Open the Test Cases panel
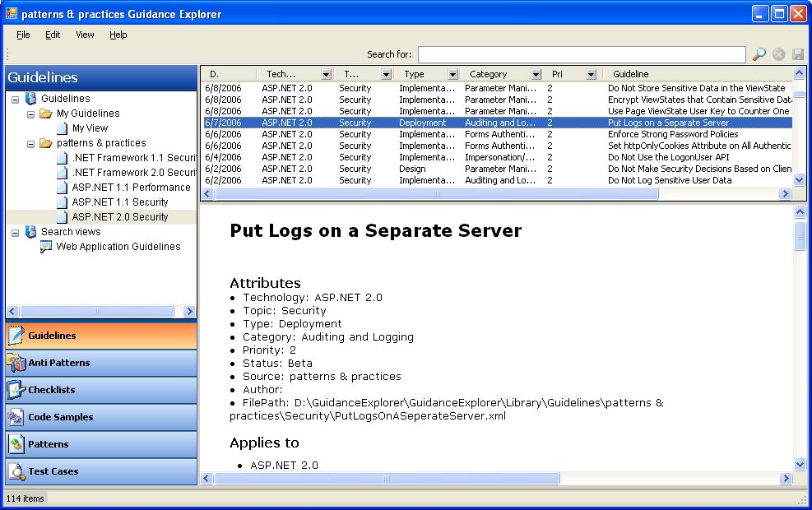Viewport: 812px width, 510px height. 101,471
